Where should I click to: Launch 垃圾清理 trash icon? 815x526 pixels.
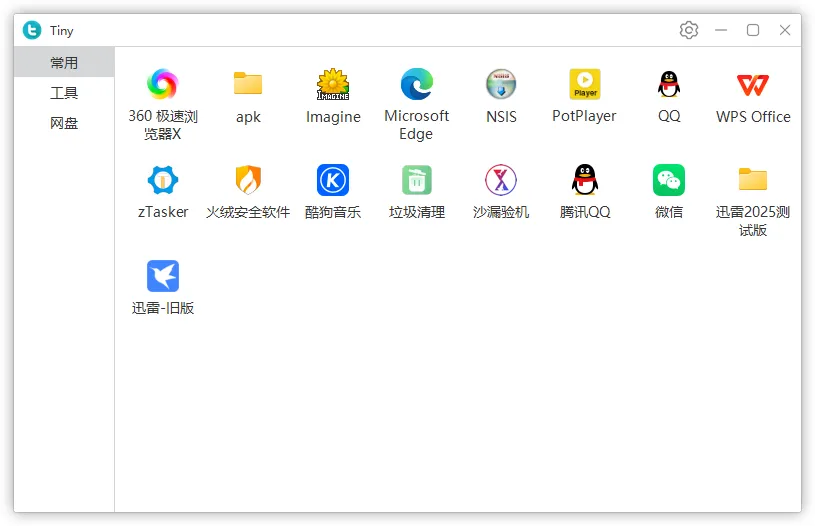pos(417,180)
